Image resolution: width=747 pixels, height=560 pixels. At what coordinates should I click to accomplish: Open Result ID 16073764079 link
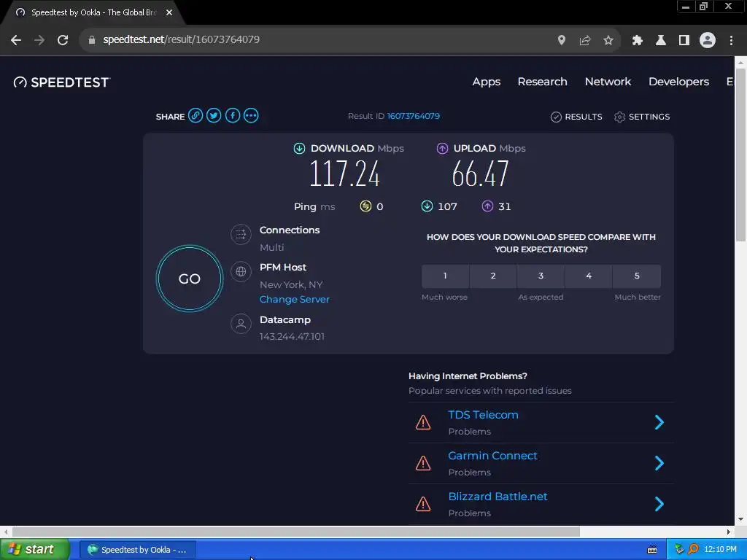(x=414, y=116)
